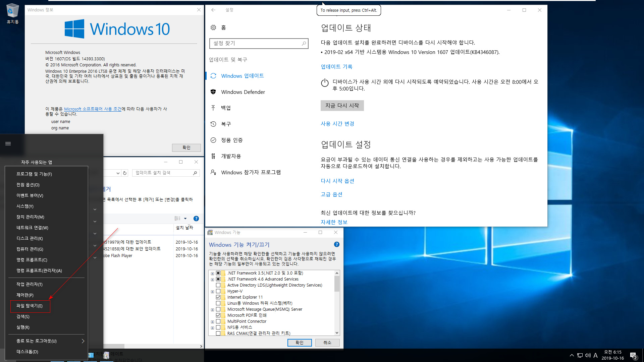The height and width of the screenshot is (362, 644).
Task: Uncheck Internet Explorer 11 checkbox
Action: pos(218,297)
